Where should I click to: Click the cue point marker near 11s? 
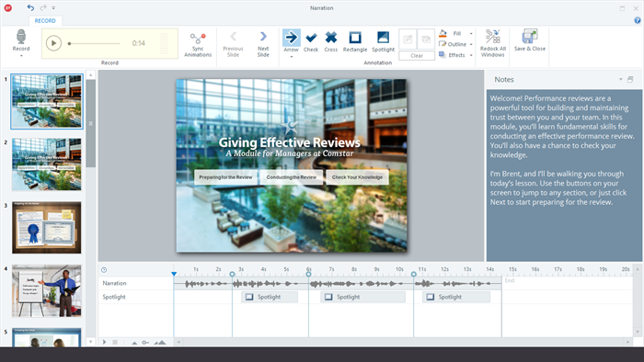pos(414,274)
